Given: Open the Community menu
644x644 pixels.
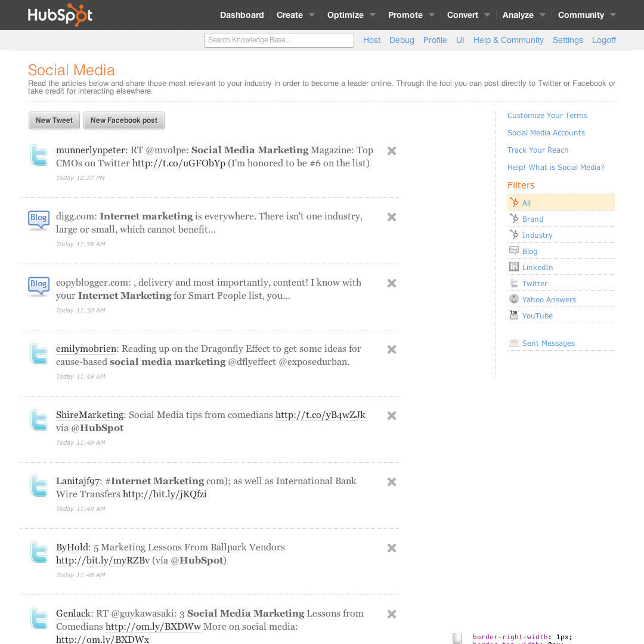Looking at the screenshot, I should click(x=581, y=15).
